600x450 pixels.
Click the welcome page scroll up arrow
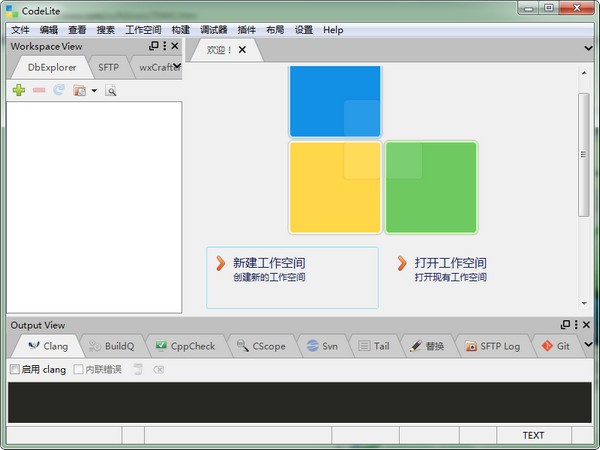point(584,73)
